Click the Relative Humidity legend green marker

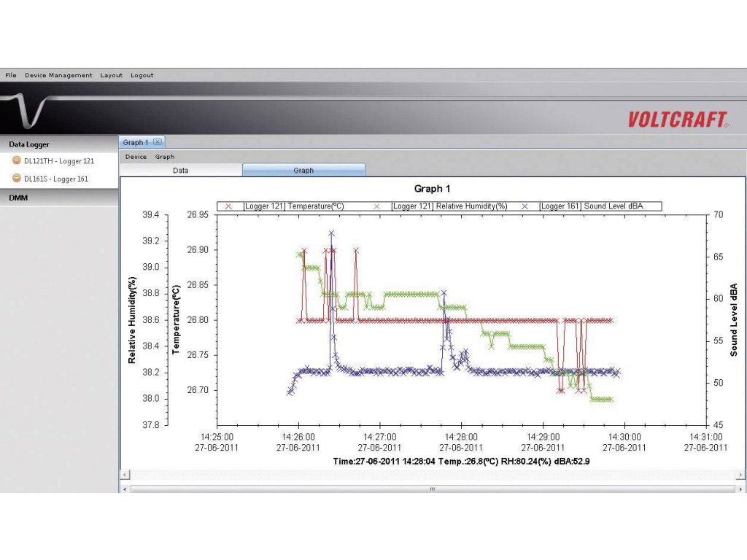tap(377, 206)
